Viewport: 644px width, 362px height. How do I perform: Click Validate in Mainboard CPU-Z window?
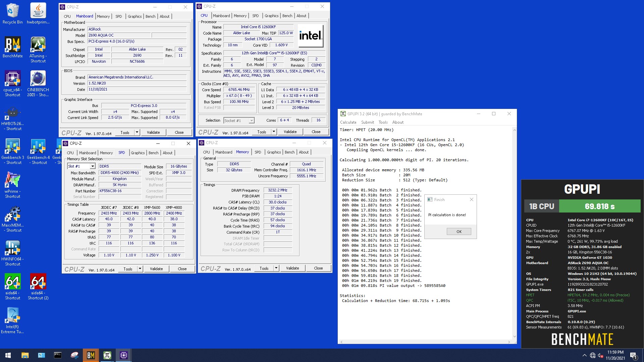pos(153,132)
